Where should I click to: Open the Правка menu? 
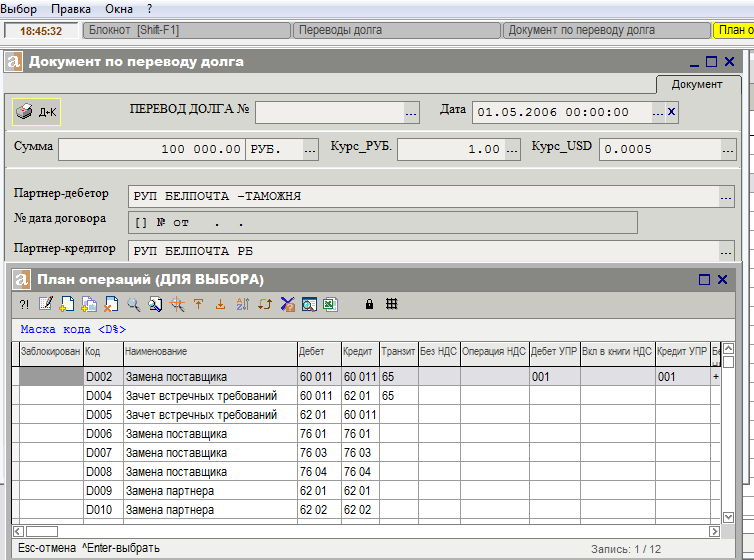[x=71, y=9]
